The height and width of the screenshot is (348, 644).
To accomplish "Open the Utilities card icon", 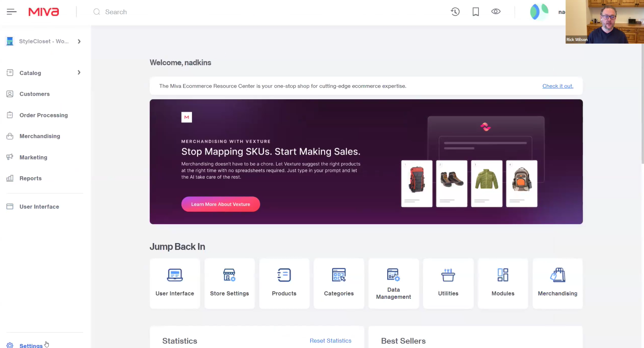I will coord(448,275).
